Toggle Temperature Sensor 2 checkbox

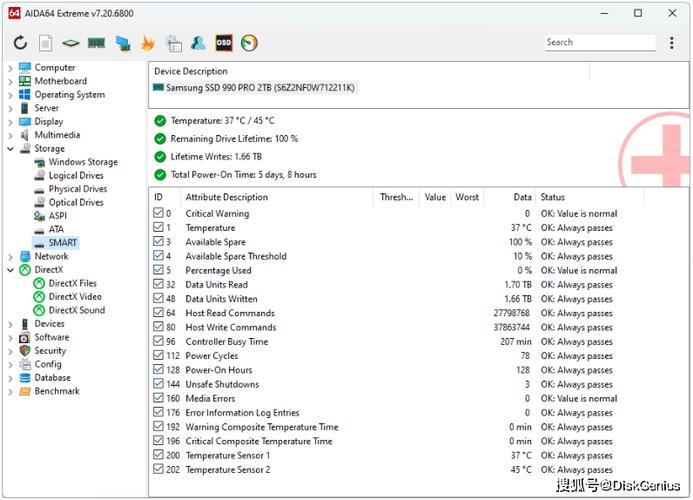tap(158, 469)
